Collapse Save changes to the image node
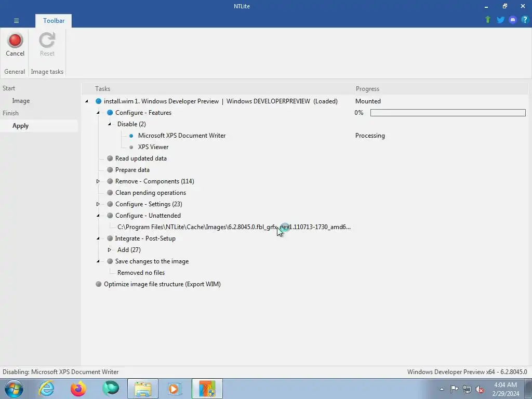The height and width of the screenshot is (399, 532). 98,261
